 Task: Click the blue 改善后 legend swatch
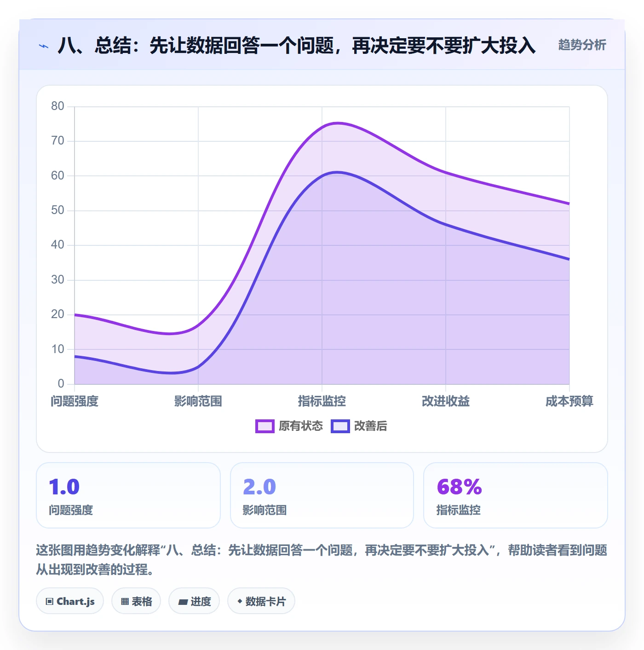point(340,426)
